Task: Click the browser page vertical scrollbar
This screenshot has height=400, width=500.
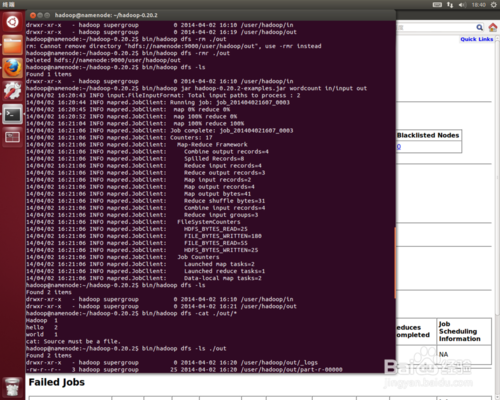Action: [x=497, y=177]
